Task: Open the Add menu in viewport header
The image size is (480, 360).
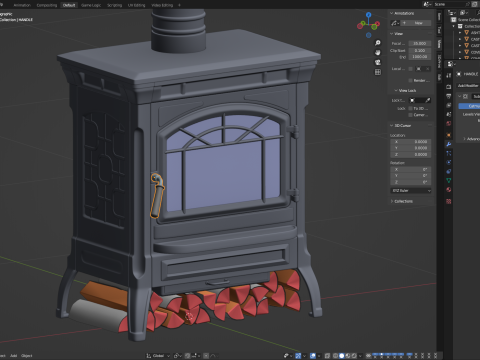Action: coord(13,356)
